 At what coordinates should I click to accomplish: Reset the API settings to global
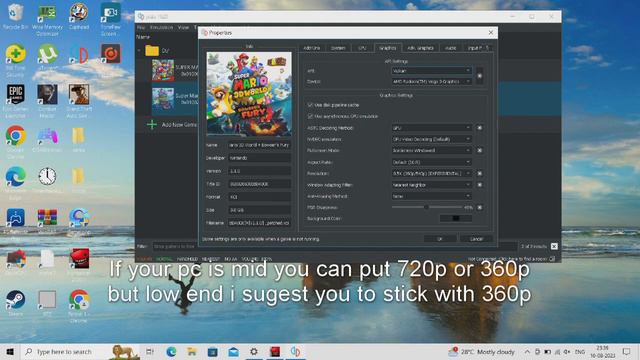click(480, 76)
